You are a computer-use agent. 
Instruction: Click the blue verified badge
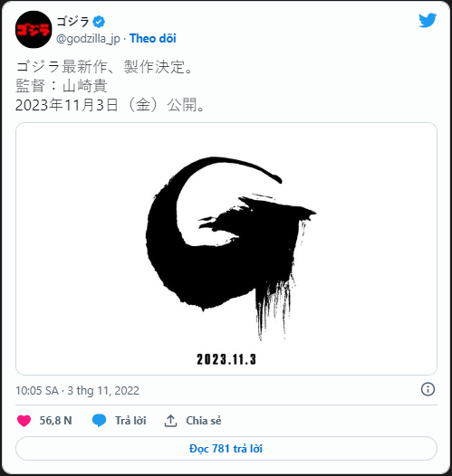(x=99, y=22)
